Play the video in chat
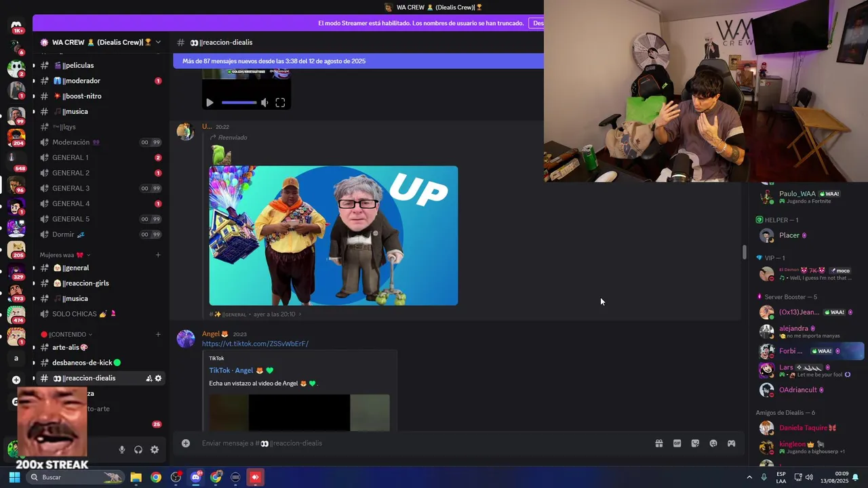 pyautogui.click(x=210, y=102)
